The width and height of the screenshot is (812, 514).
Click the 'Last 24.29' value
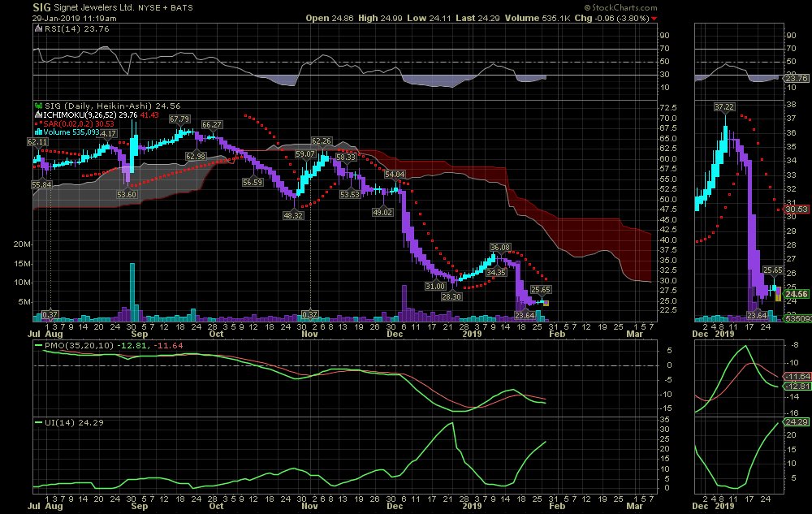[477, 18]
